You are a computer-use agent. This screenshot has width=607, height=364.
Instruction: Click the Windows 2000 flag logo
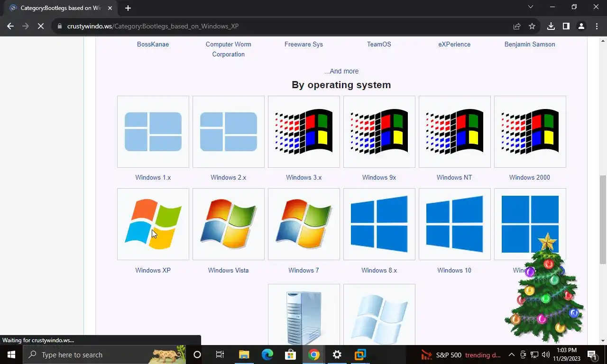[530, 132]
